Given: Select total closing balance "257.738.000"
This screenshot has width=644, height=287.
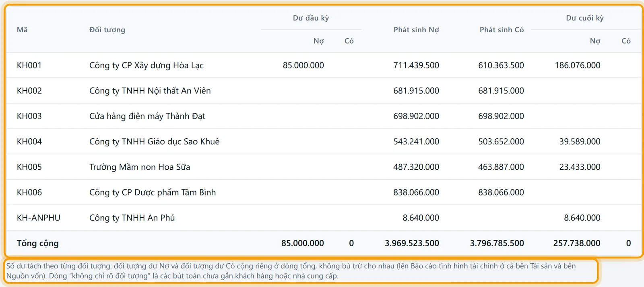Looking at the screenshot, I should point(577,243).
